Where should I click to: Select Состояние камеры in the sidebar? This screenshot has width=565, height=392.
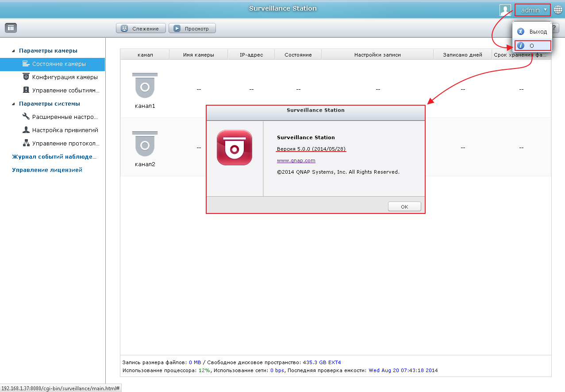coord(52,64)
